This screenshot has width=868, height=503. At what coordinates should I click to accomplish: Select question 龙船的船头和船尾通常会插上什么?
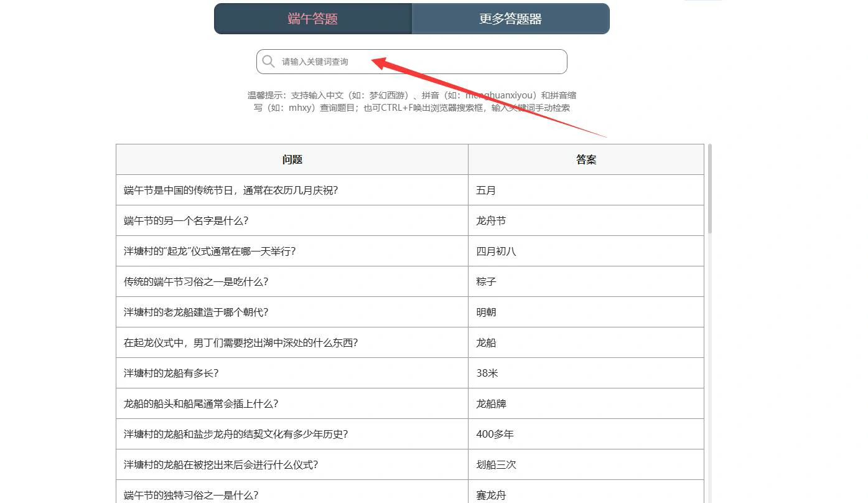292,403
